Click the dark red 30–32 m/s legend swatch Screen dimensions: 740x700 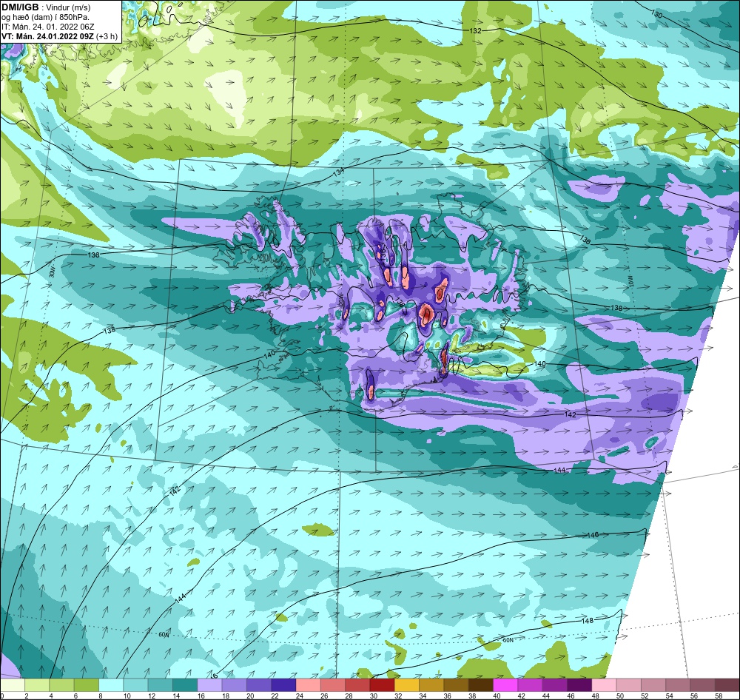coord(381,684)
